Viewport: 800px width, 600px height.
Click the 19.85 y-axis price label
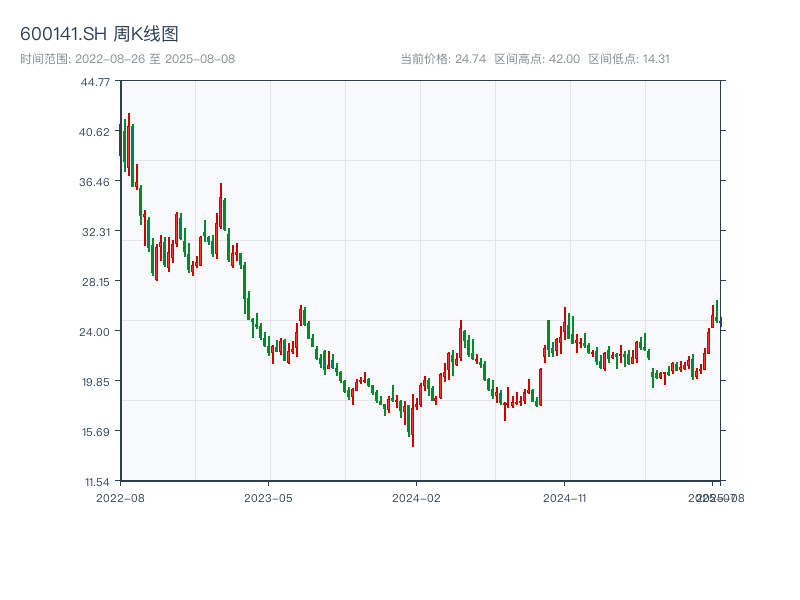pos(95,382)
